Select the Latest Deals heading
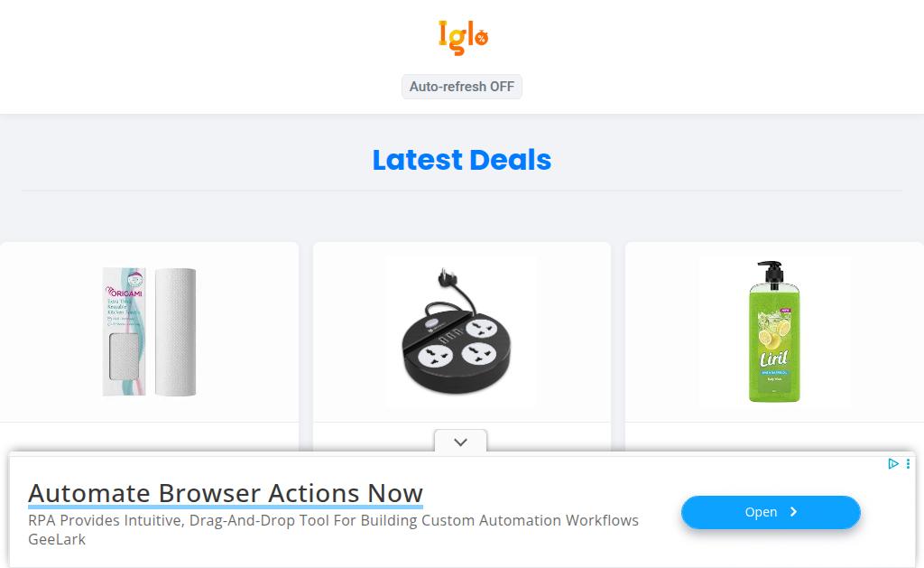This screenshot has width=924, height=568. click(462, 160)
